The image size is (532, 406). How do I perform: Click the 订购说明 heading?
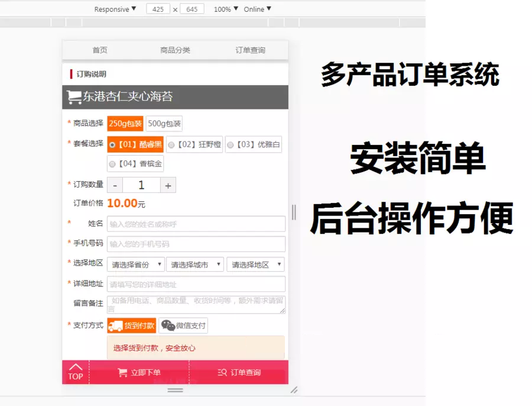tap(91, 74)
